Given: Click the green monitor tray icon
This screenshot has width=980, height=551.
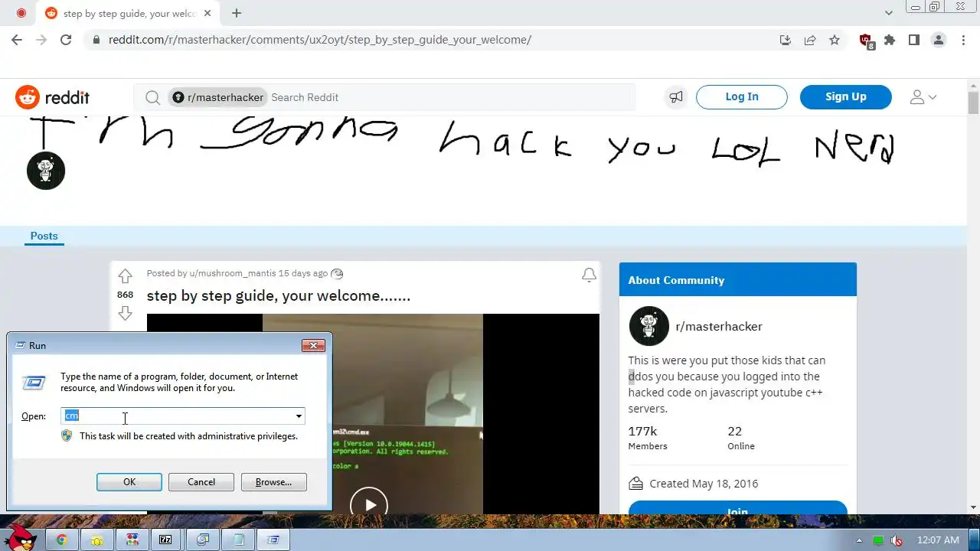Looking at the screenshot, I should tap(879, 540).
